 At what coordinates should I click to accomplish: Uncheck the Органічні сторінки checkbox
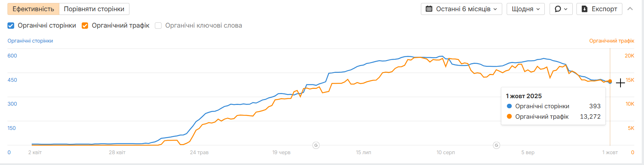click(x=11, y=25)
